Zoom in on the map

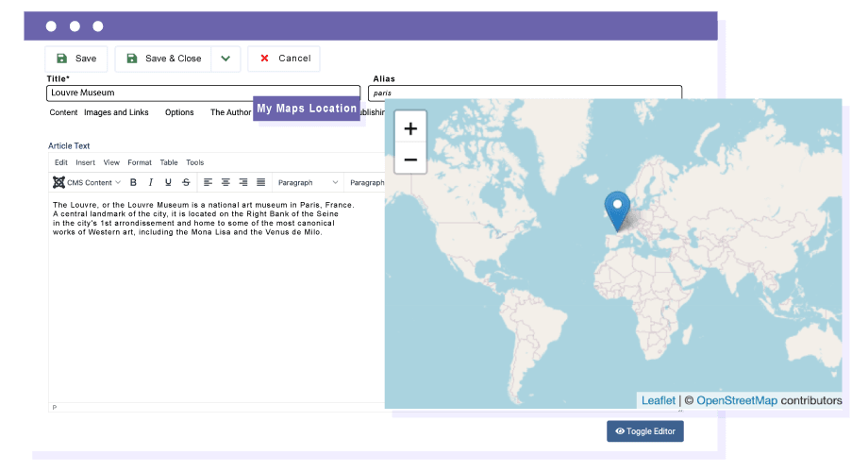tap(410, 128)
